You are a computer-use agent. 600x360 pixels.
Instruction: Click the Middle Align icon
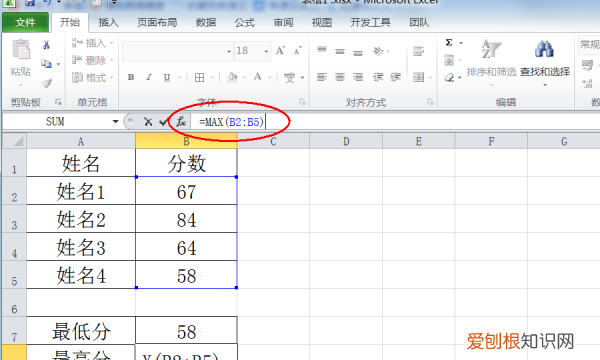pos(340,51)
